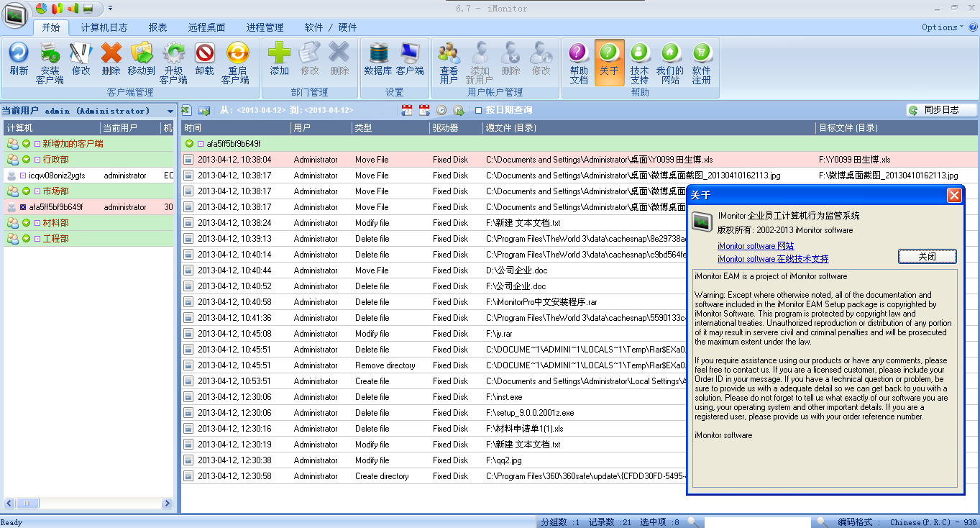
Task: Click the 查看用户 icon
Action: (x=449, y=63)
